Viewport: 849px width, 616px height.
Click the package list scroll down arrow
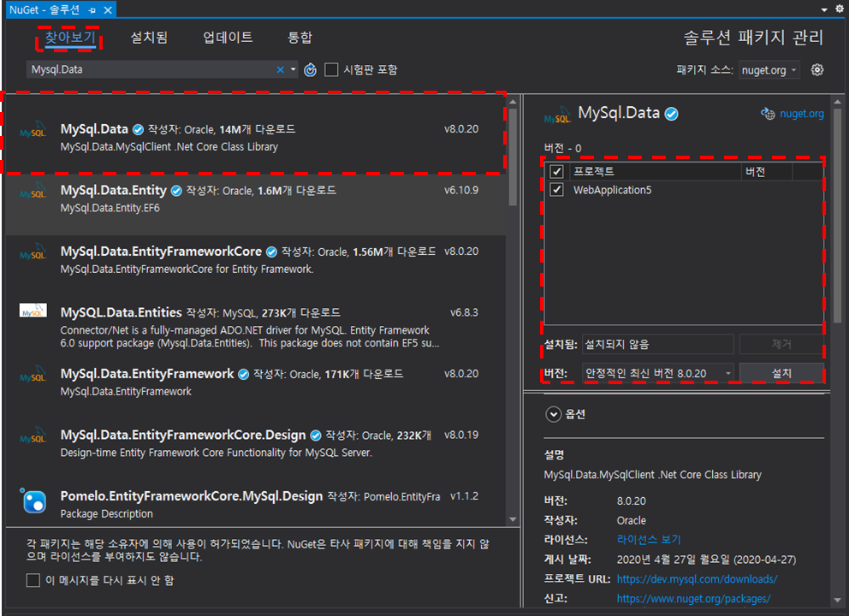pyautogui.click(x=513, y=519)
